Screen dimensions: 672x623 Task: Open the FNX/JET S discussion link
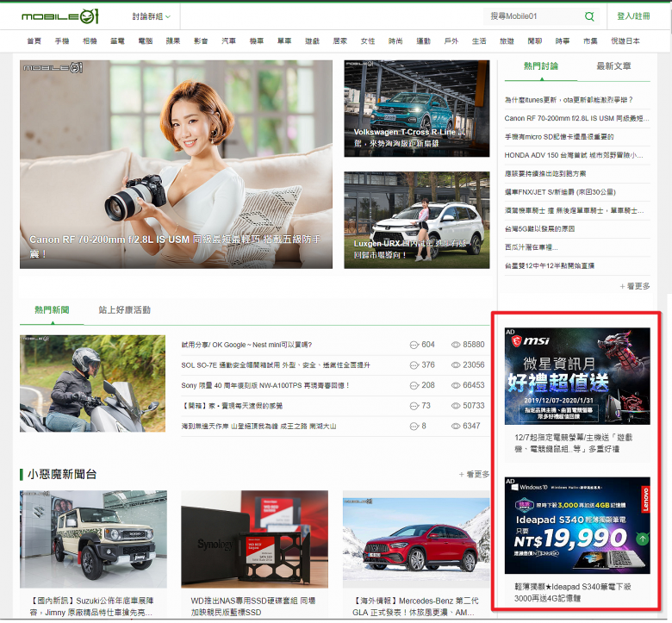560,192
